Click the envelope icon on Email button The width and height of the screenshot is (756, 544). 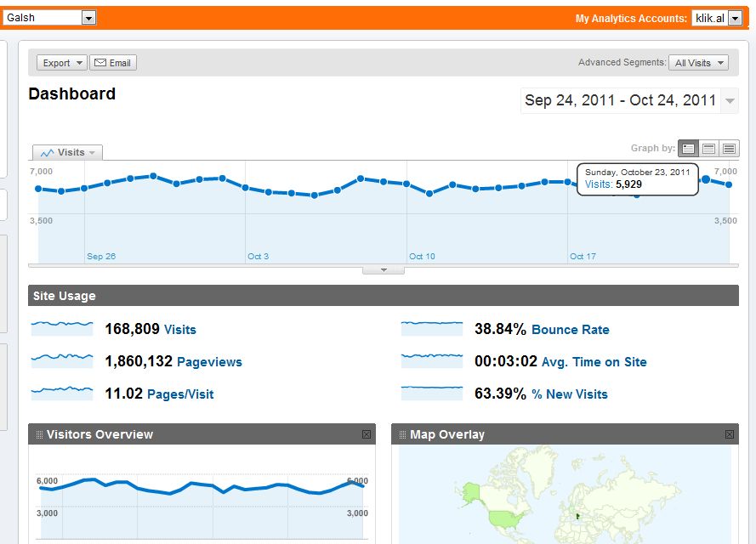pos(100,63)
